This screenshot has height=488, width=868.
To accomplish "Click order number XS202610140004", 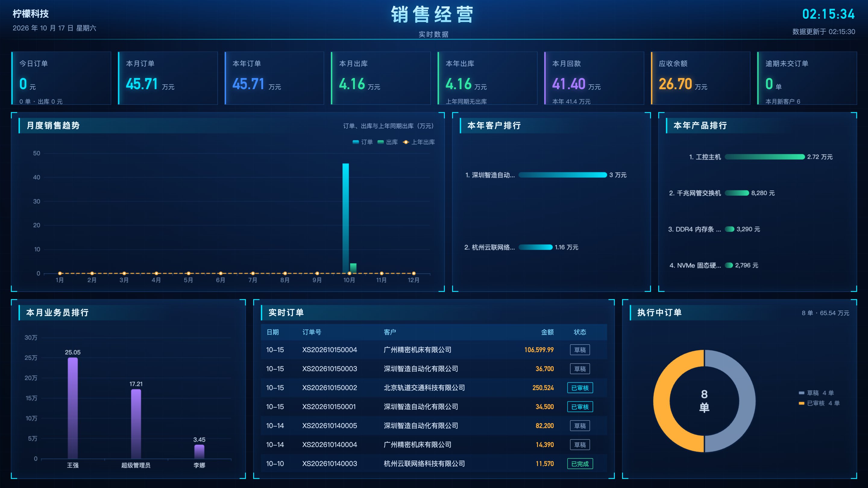I will [329, 445].
